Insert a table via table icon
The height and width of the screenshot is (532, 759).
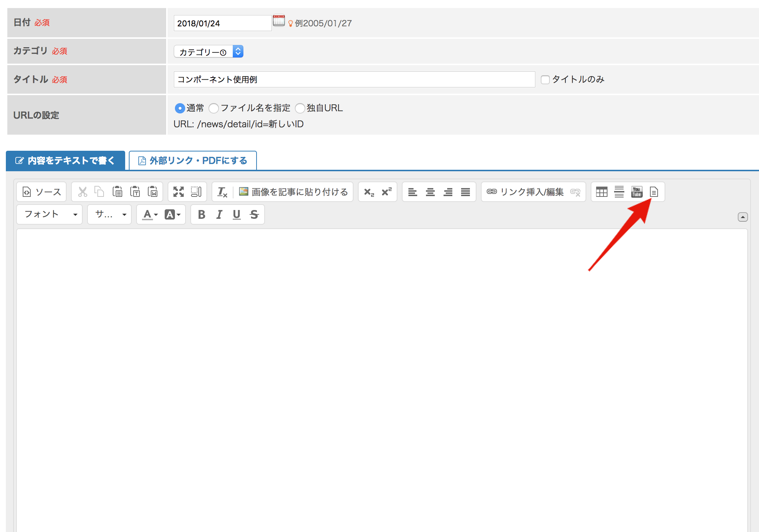(x=601, y=192)
